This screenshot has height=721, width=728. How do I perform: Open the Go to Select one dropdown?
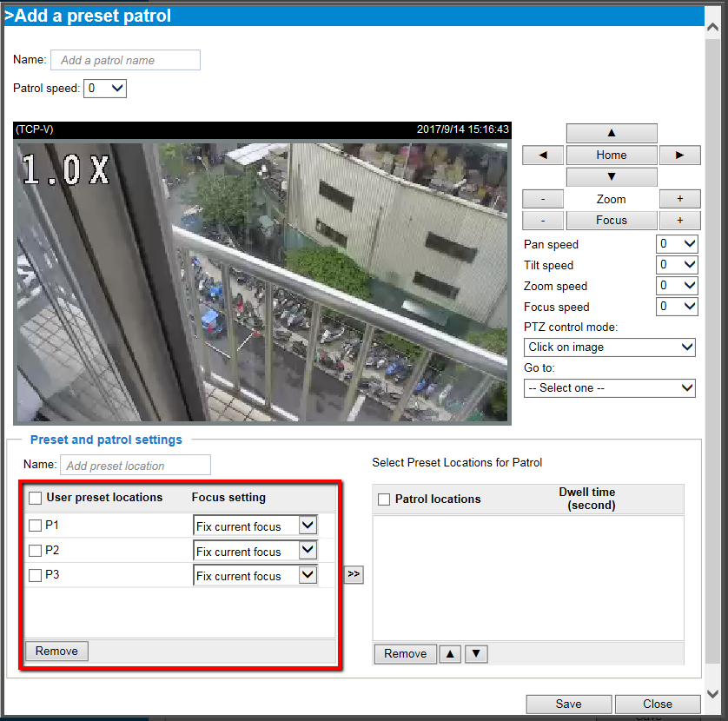coord(609,387)
